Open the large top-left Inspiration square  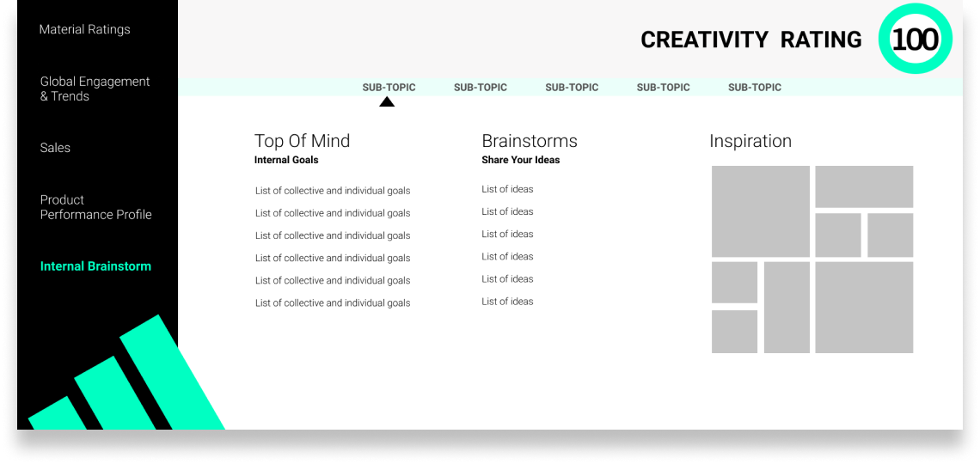tap(761, 211)
